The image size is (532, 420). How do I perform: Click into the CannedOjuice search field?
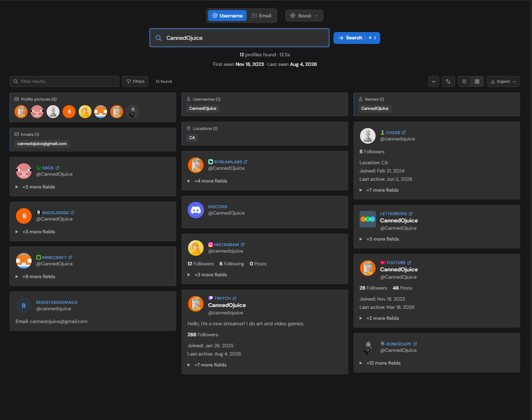point(240,38)
